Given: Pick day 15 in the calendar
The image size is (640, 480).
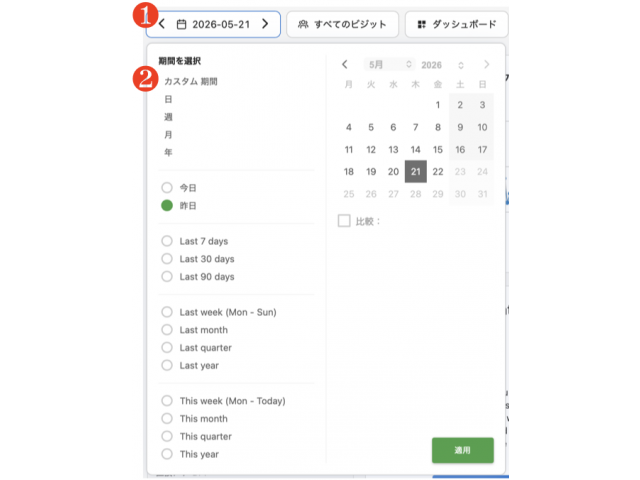Looking at the screenshot, I should [x=438, y=149].
